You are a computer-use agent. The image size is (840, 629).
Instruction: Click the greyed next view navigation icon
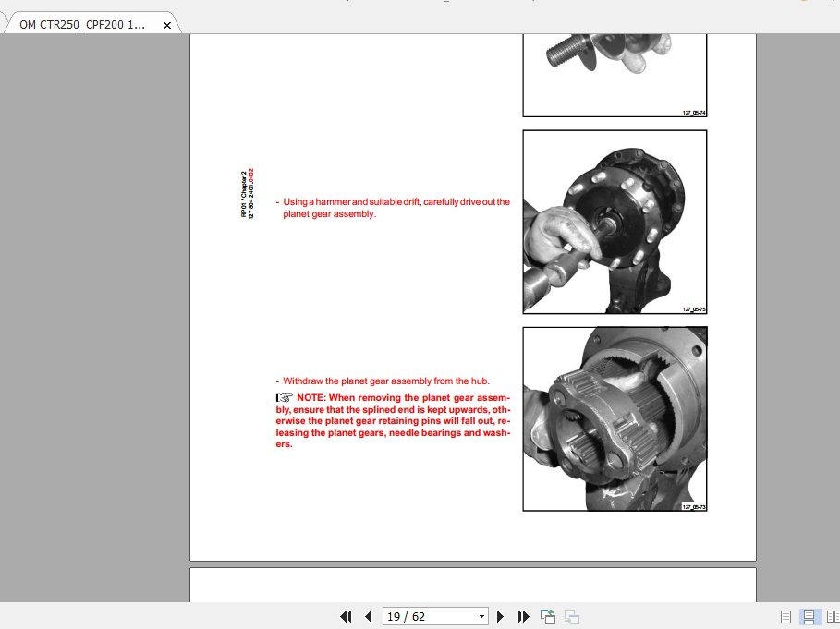[x=572, y=617]
